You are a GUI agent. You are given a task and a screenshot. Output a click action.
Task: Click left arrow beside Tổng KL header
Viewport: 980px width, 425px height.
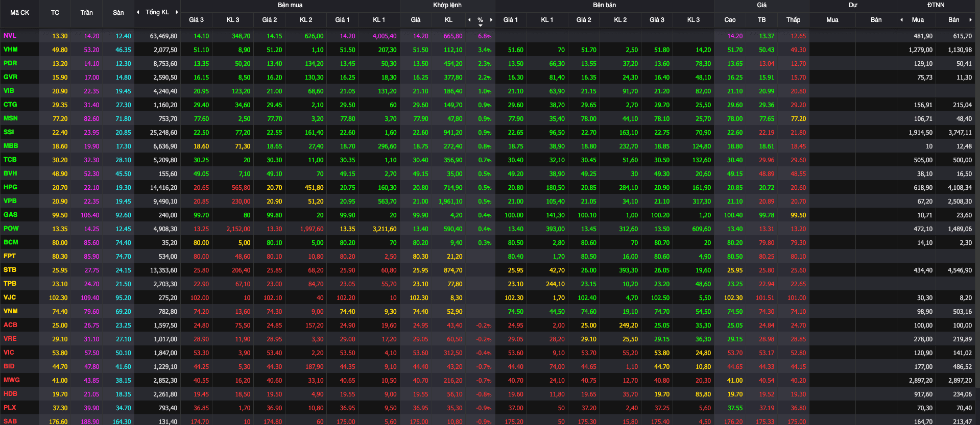pos(138,12)
